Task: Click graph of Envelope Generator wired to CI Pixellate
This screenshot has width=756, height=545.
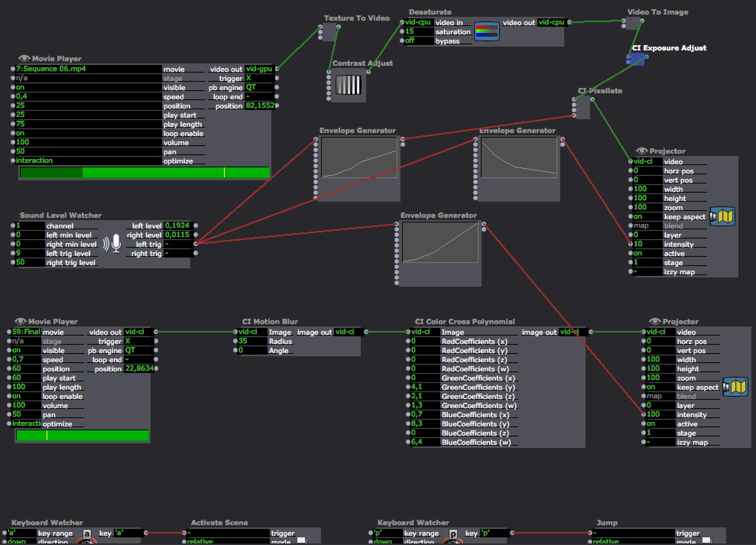Action: click(x=359, y=157)
